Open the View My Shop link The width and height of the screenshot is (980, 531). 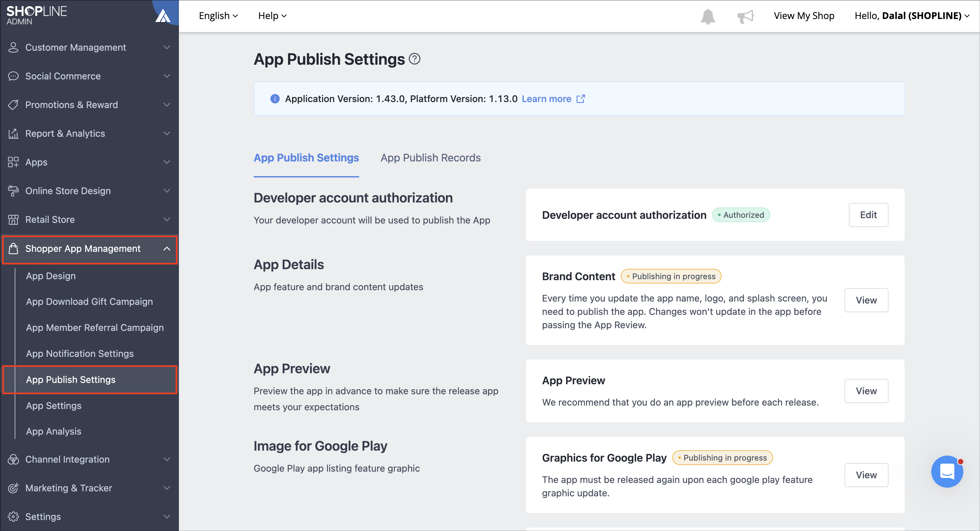point(804,16)
